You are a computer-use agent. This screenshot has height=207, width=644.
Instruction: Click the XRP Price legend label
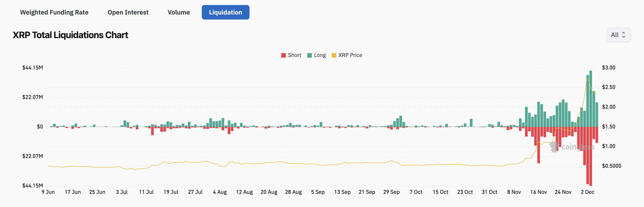point(350,55)
